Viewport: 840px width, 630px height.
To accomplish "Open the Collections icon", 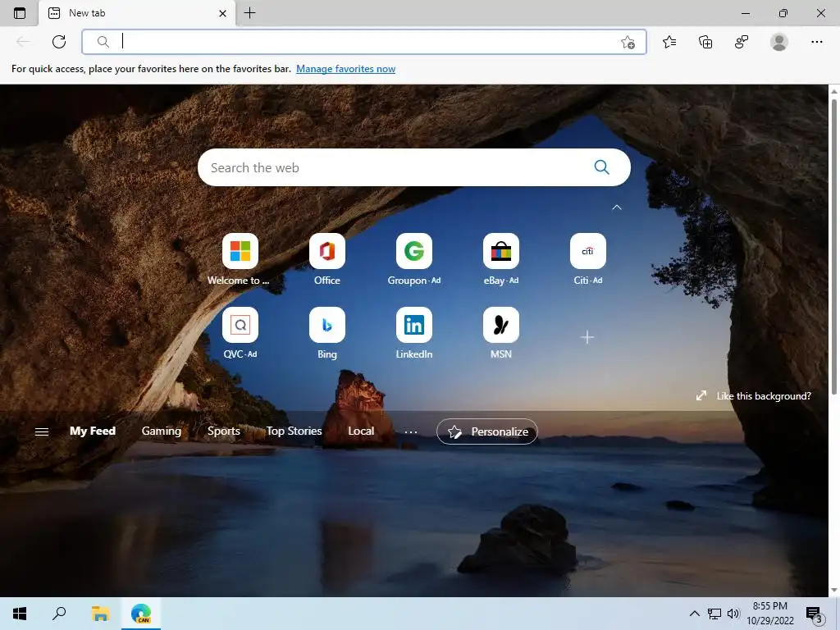I will [x=705, y=42].
